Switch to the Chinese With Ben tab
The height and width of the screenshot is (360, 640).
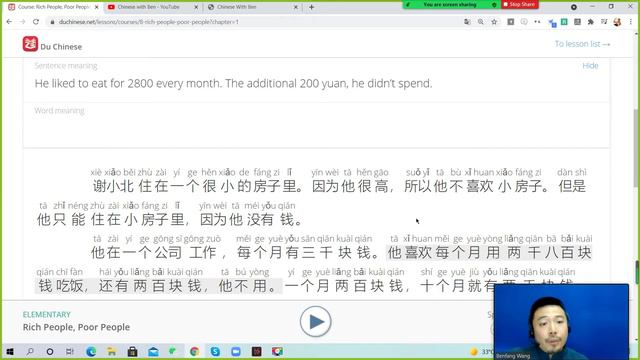click(x=237, y=7)
